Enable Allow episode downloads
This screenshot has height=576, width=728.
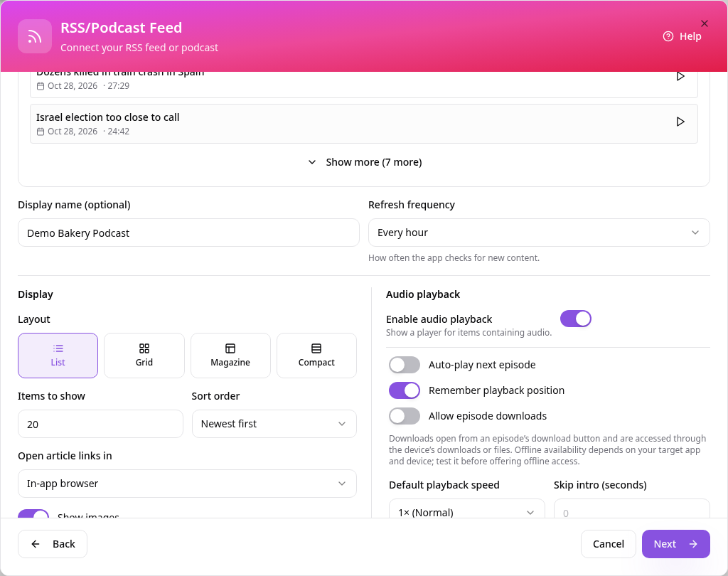[x=405, y=416]
